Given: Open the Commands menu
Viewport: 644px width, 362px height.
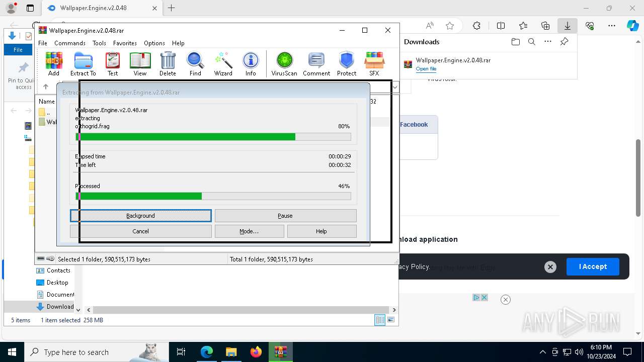Looking at the screenshot, I should pos(70,43).
